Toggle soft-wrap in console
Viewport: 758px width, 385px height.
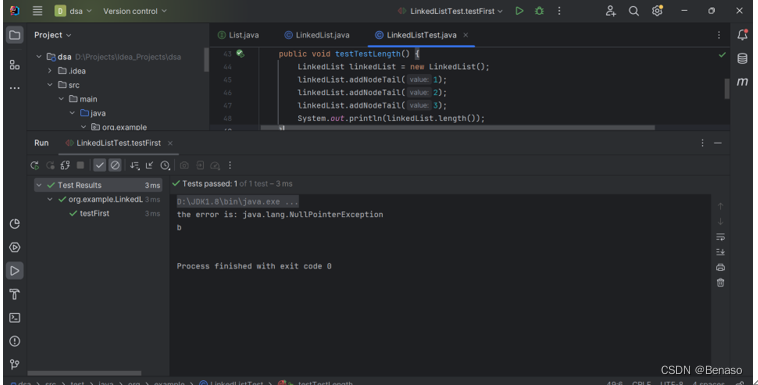pos(720,237)
